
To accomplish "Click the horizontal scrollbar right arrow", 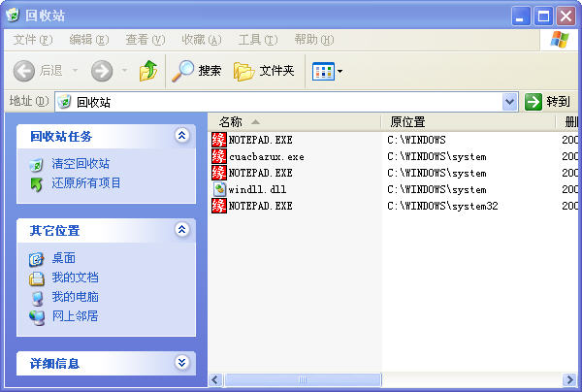I will tap(569, 379).
